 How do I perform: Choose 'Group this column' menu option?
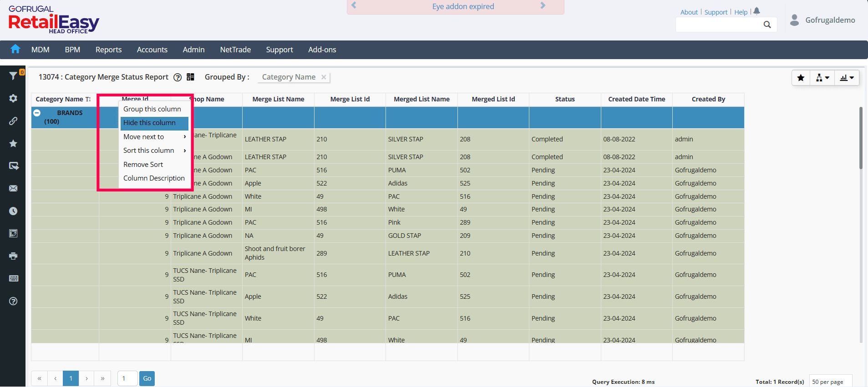click(152, 109)
